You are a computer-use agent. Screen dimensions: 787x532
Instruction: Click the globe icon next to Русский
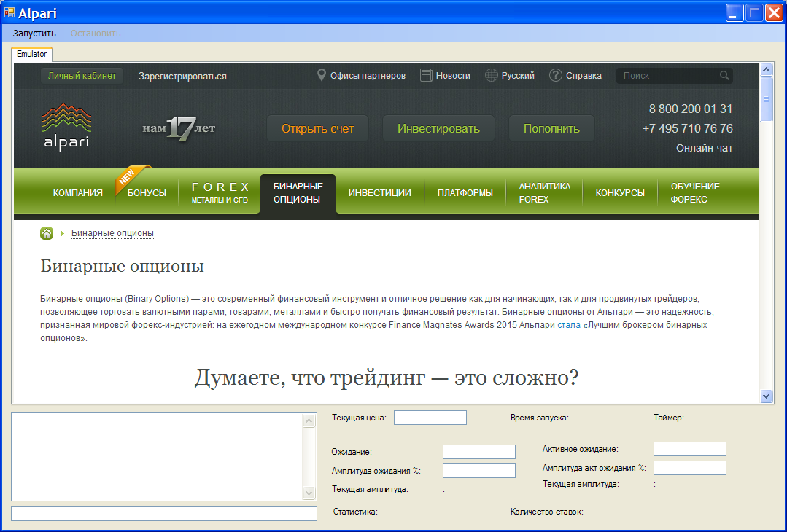pyautogui.click(x=490, y=74)
